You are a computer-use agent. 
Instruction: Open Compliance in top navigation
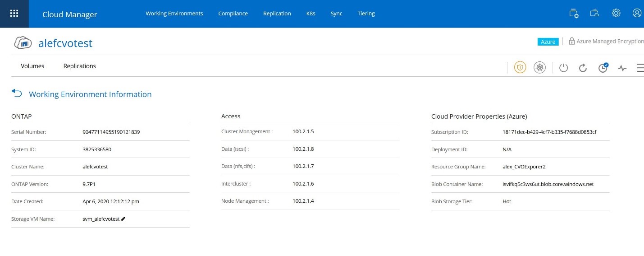click(x=233, y=14)
